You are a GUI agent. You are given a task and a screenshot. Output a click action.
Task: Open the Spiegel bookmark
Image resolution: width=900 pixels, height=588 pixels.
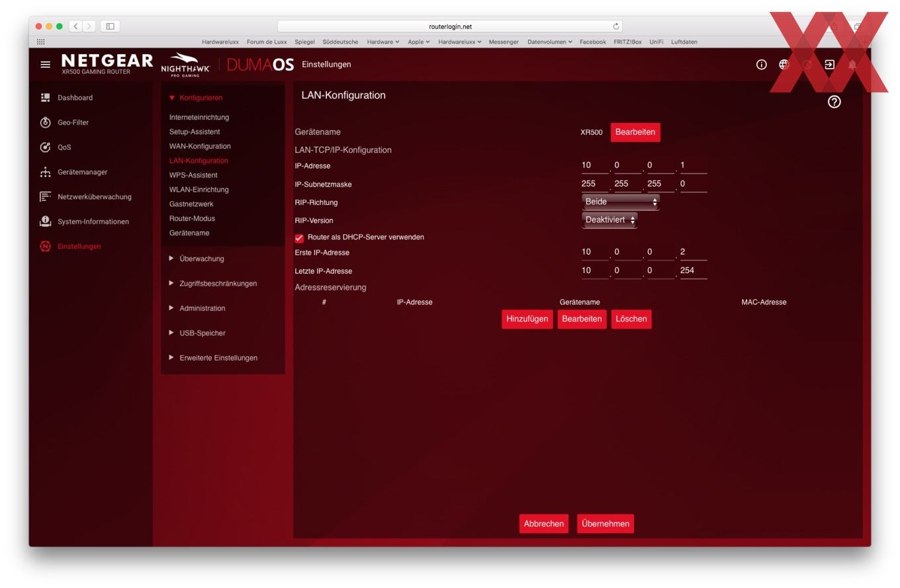coord(304,42)
